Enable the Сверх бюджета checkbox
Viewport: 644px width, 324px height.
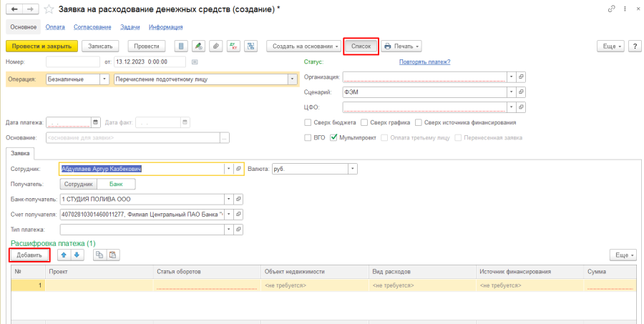308,122
